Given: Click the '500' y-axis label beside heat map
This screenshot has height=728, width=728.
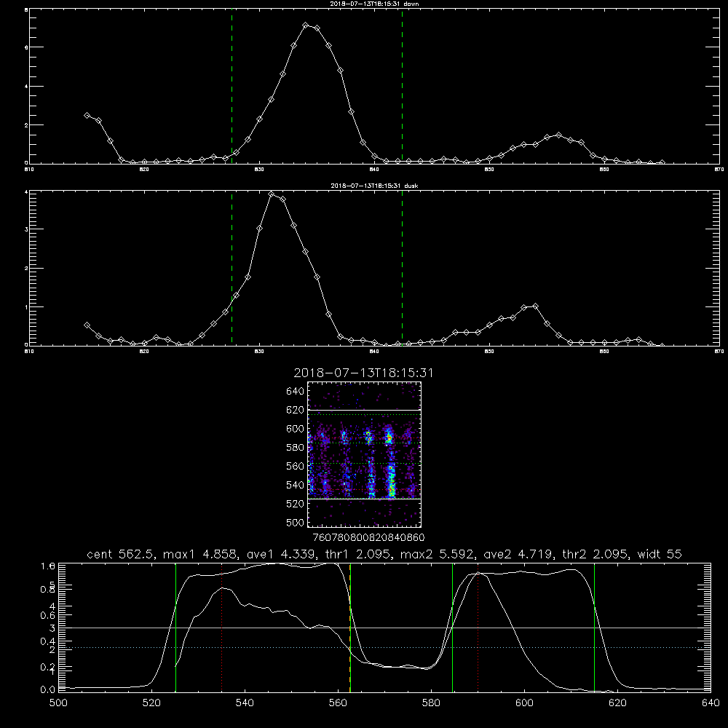Looking at the screenshot, I should (x=296, y=522).
